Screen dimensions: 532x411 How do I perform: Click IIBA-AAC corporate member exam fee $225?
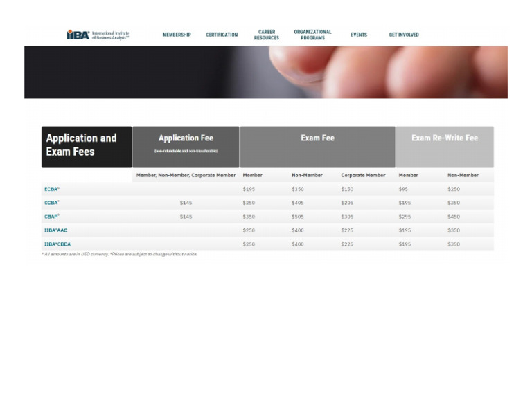coord(347,230)
